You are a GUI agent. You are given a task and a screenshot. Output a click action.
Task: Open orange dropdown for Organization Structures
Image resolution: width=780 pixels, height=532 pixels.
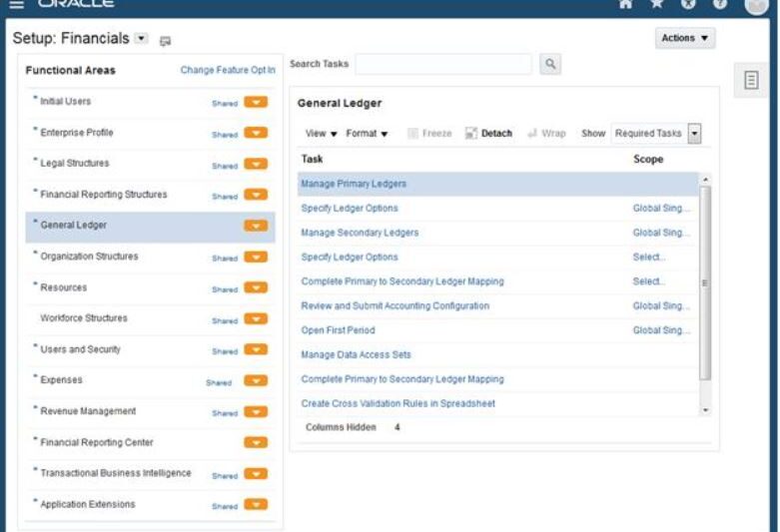[256, 257]
